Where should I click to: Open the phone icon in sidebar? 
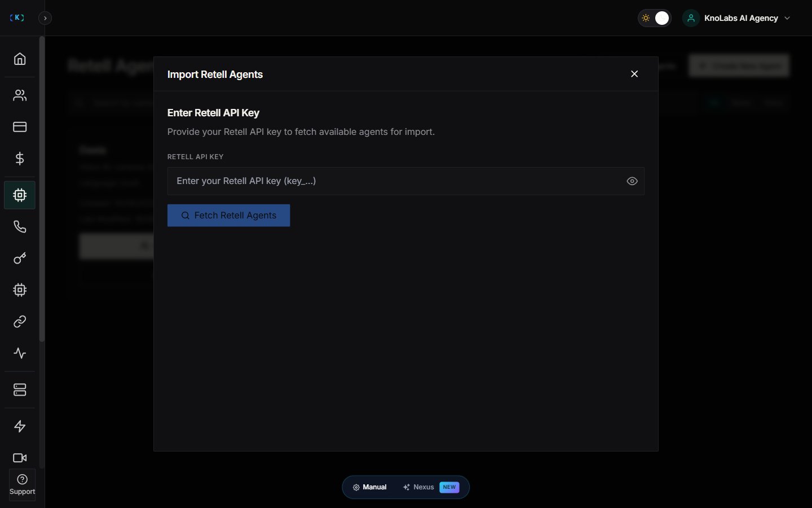point(20,227)
